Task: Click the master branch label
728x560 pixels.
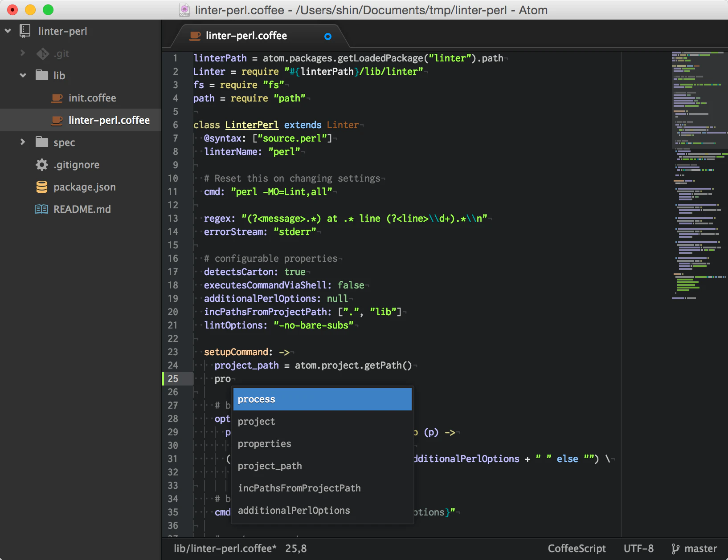Action: [x=701, y=548]
